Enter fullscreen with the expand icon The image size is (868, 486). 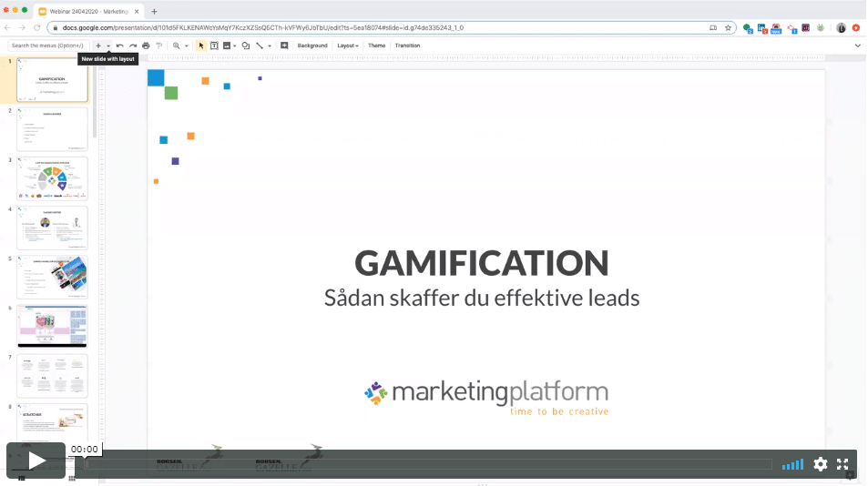click(x=842, y=464)
